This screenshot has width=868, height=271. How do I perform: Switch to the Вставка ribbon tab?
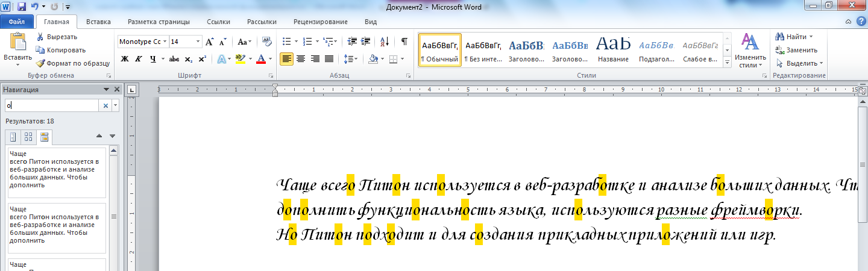click(98, 22)
